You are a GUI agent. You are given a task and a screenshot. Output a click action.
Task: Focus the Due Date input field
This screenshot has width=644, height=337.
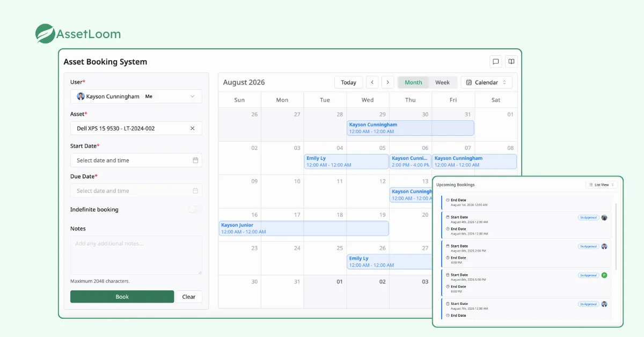pos(136,191)
